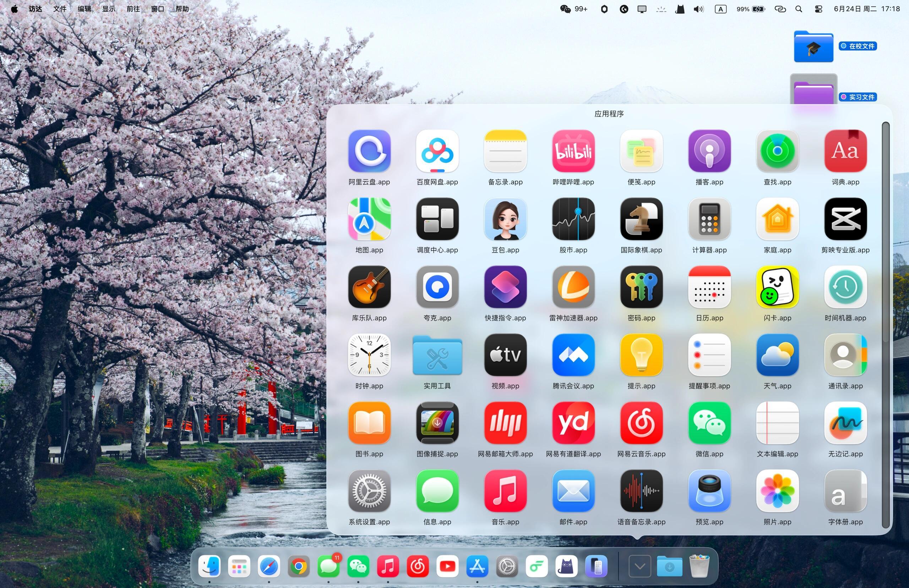The image size is (909, 588).
Task: Open 照片.app Photos icon
Action: click(777, 491)
